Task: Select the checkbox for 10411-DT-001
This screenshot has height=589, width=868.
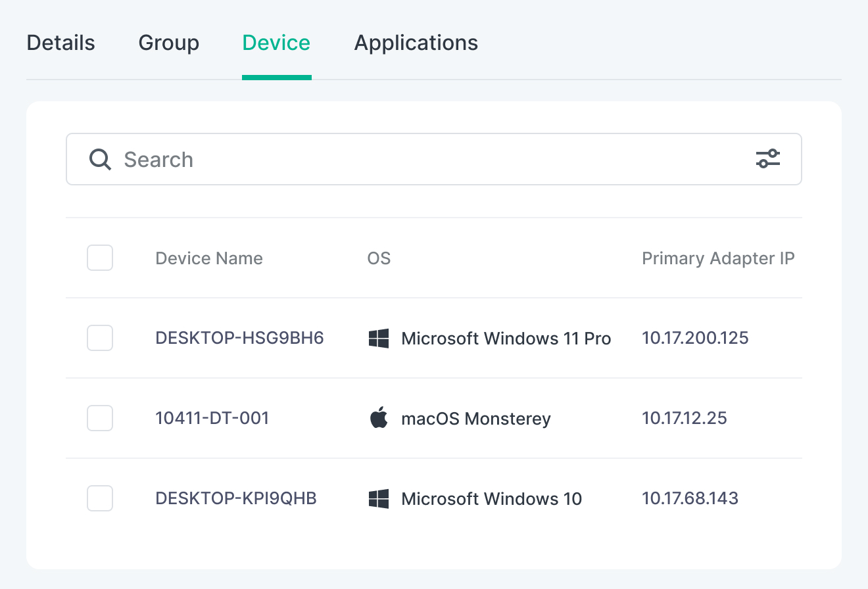Action: coord(100,418)
